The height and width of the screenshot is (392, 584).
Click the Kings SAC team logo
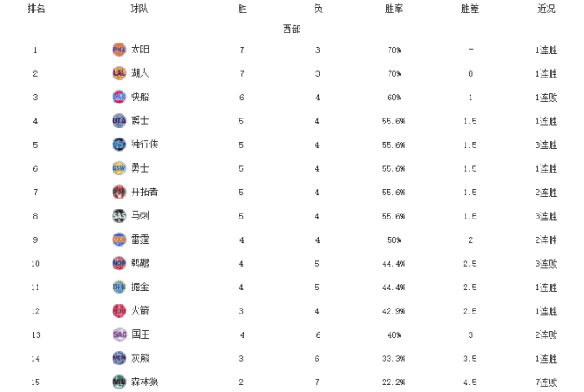tap(118, 334)
